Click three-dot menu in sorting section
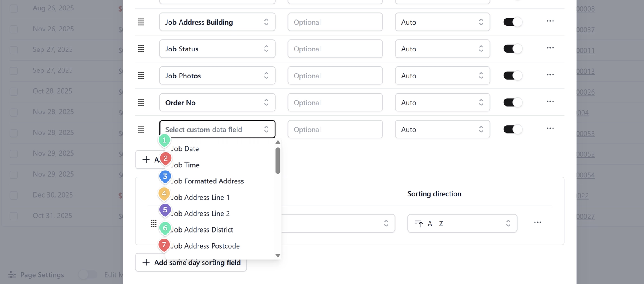 (537, 222)
